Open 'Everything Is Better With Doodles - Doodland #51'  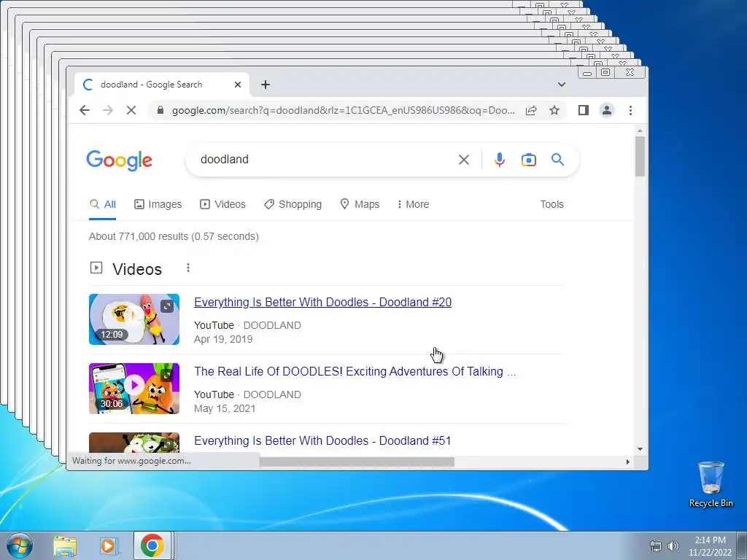point(322,441)
